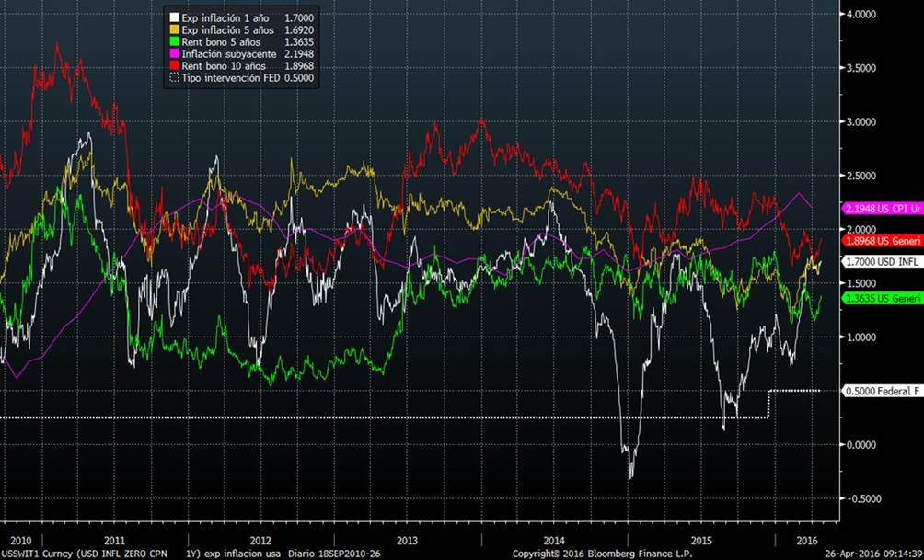Click the 2016 year label on x-axis
Screen dimensions: 924x560
pyautogui.click(x=806, y=540)
